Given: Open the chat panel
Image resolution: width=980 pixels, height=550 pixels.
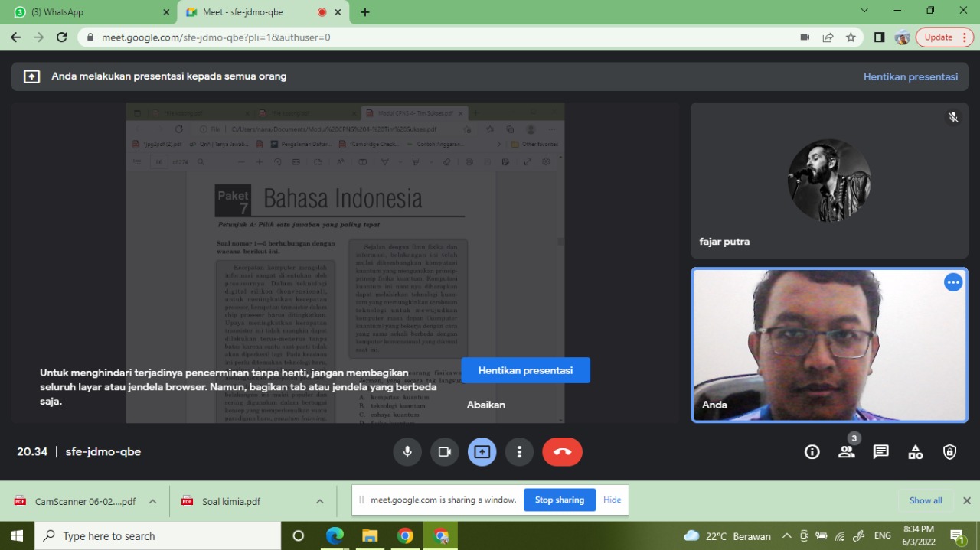Looking at the screenshot, I should 881,452.
